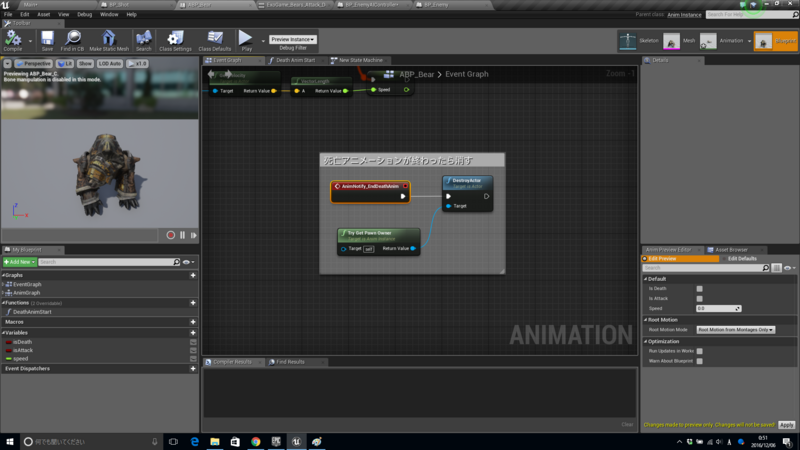
Task: Toggle isAttack variable editable icon
Action: (193, 351)
